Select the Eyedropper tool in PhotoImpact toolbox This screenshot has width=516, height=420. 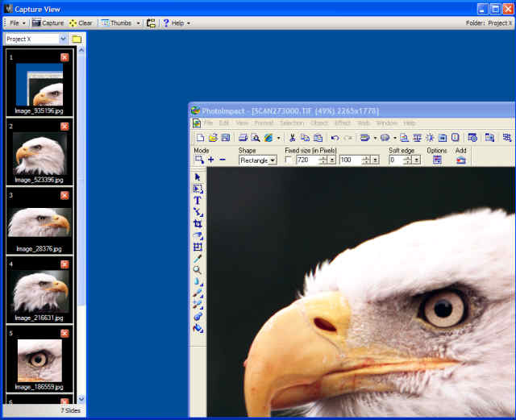(198, 259)
